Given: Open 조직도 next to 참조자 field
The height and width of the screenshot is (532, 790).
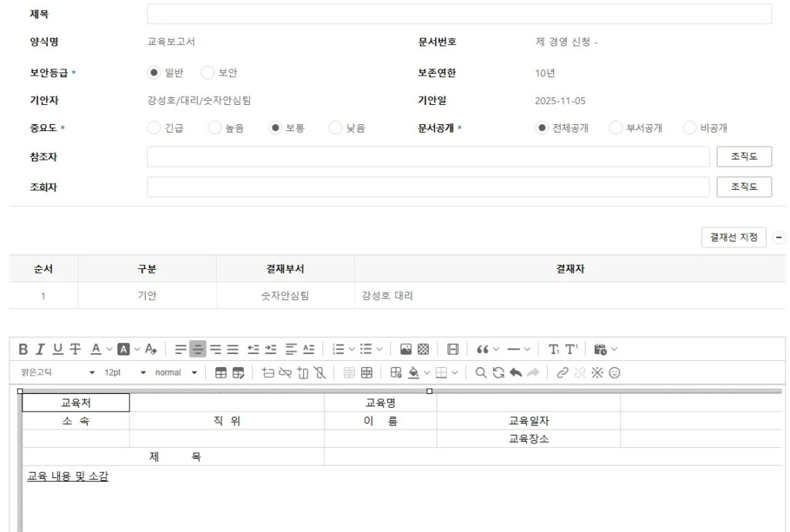Looking at the screenshot, I should pyautogui.click(x=744, y=157).
